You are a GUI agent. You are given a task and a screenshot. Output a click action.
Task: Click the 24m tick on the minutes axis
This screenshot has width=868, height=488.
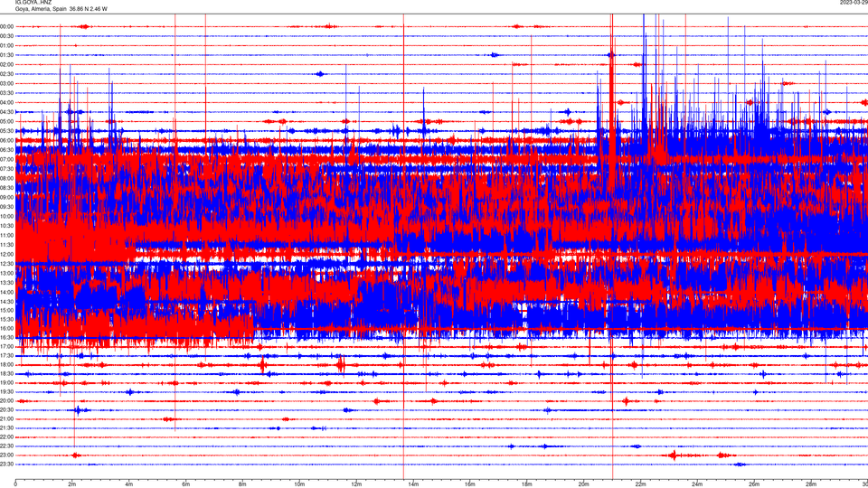pos(697,484)
